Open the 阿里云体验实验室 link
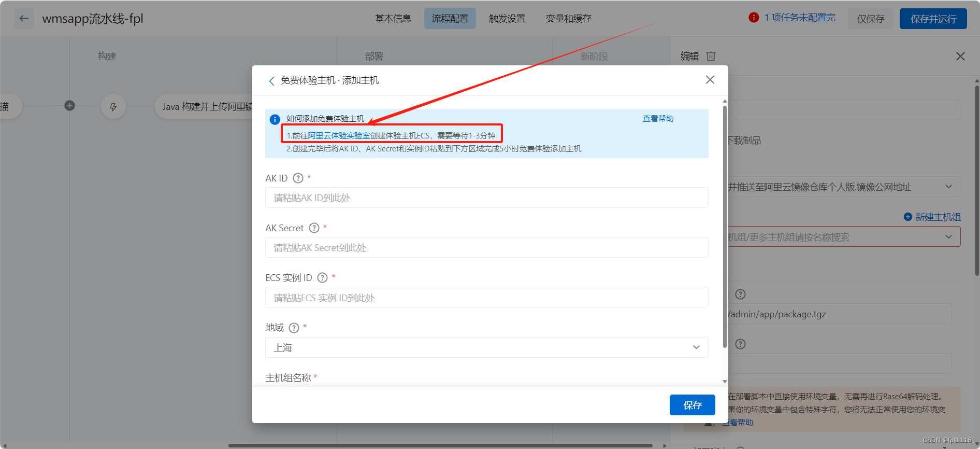The image size is (980, 449). (339, 136)
